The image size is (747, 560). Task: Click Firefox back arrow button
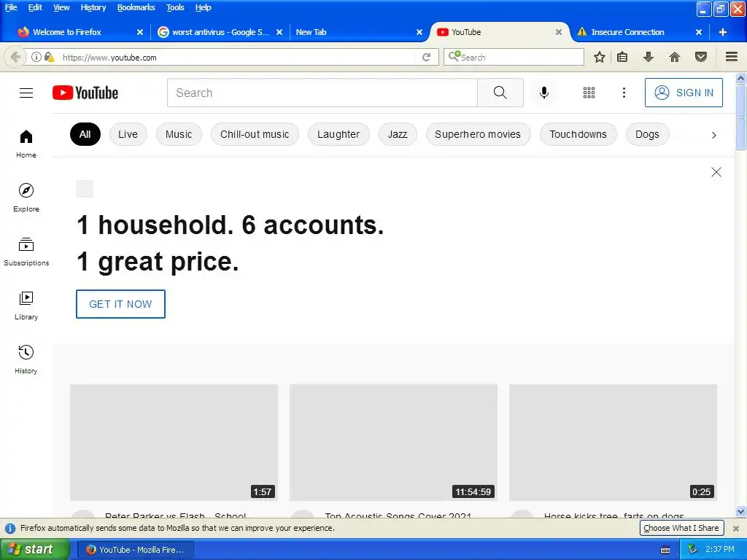coord(15,57)
